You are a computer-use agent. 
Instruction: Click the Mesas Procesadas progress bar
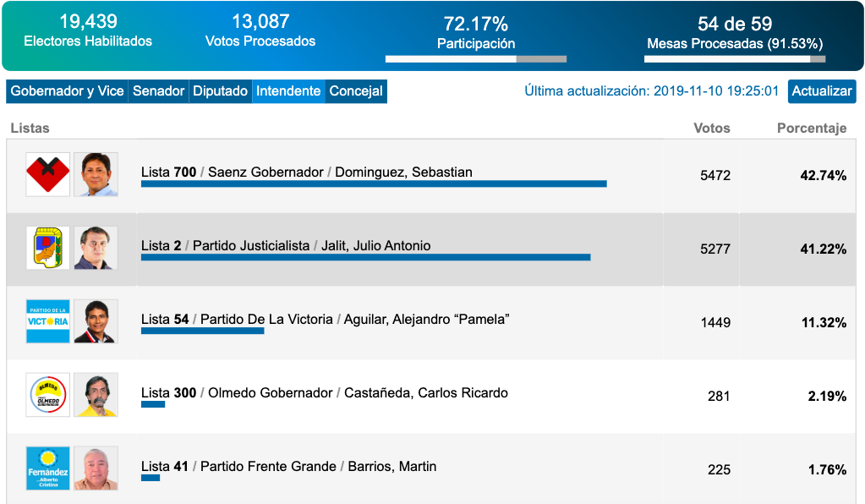[x=735, y=59]
